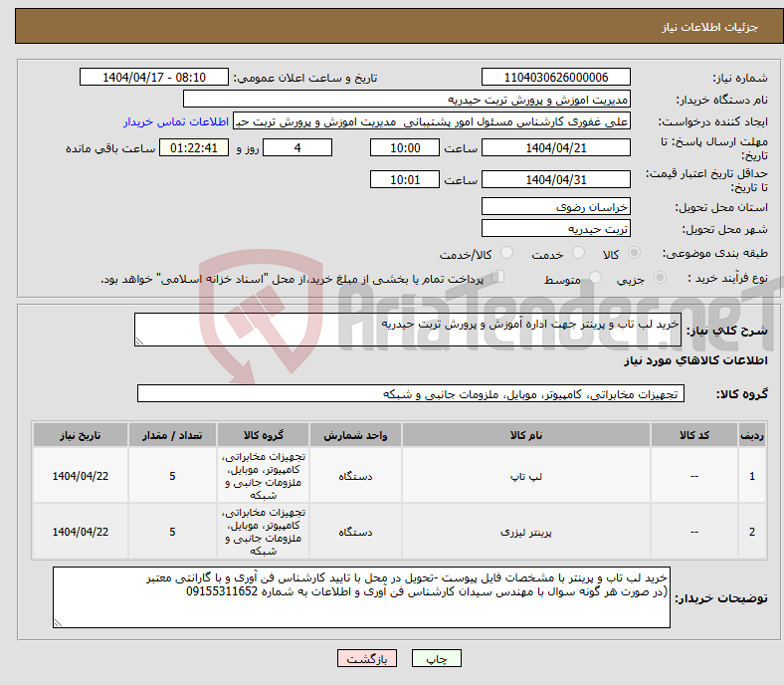Screen dimensions: 784x685
Task: Click the delivery province field خراسان رضوی
Action: click(x=555, y=206)
